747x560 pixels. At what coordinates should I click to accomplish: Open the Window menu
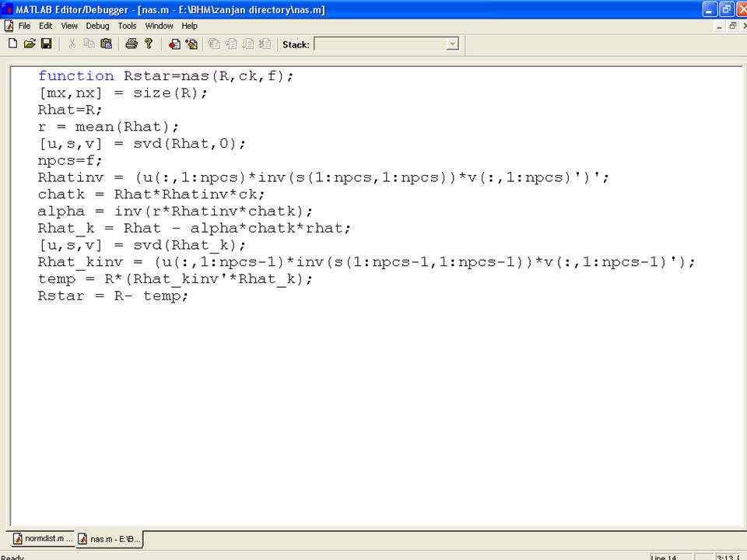coord(159,26)
